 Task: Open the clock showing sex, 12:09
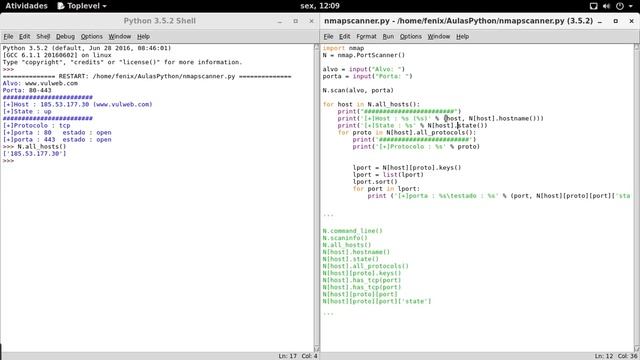pos(320,6)
